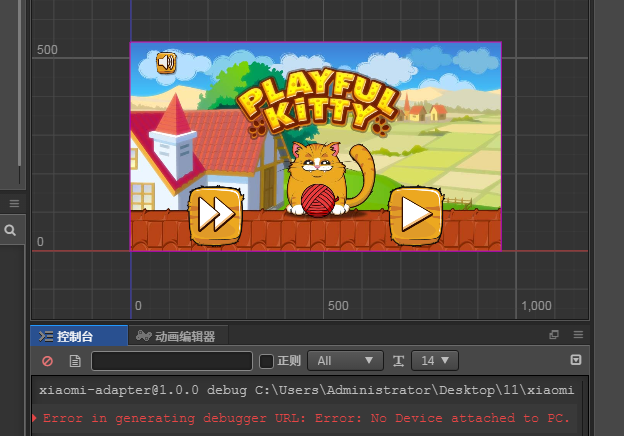Image resolution: width=624 pixels, height=436 pixels.
Task: Select the play button sprite in scene
Action: click(415, 215)
